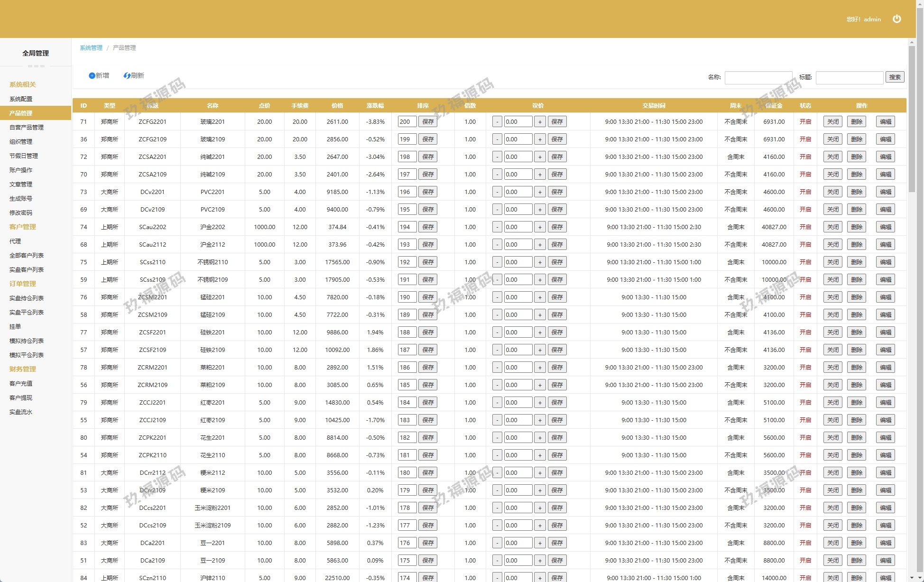The image size is (924, 582).
Task: Click the 新增 plus icon
Action: pos(92,76)
